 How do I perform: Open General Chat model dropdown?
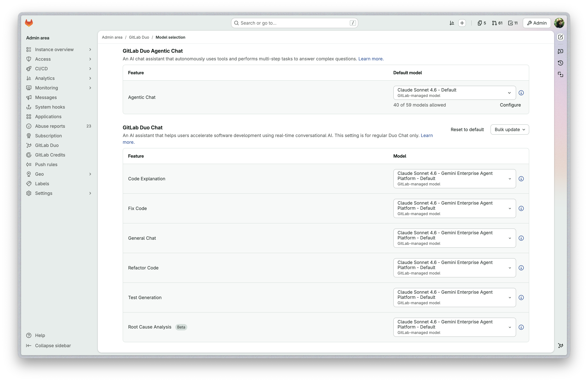(454, 238)
